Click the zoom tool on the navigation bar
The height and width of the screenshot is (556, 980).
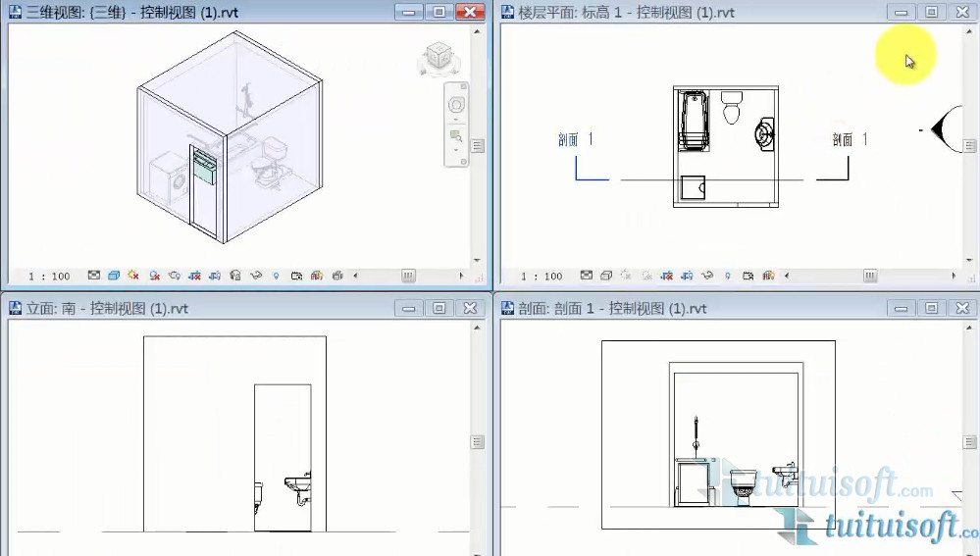[456, 135]
